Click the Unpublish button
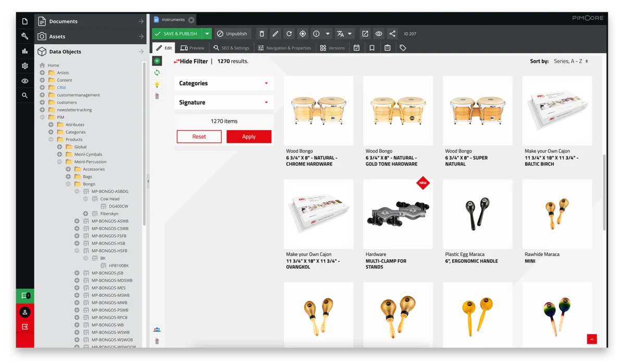Image resolution: width=625 pixels, height=364 pixels. pyautogui.click(x=232, y=34)
